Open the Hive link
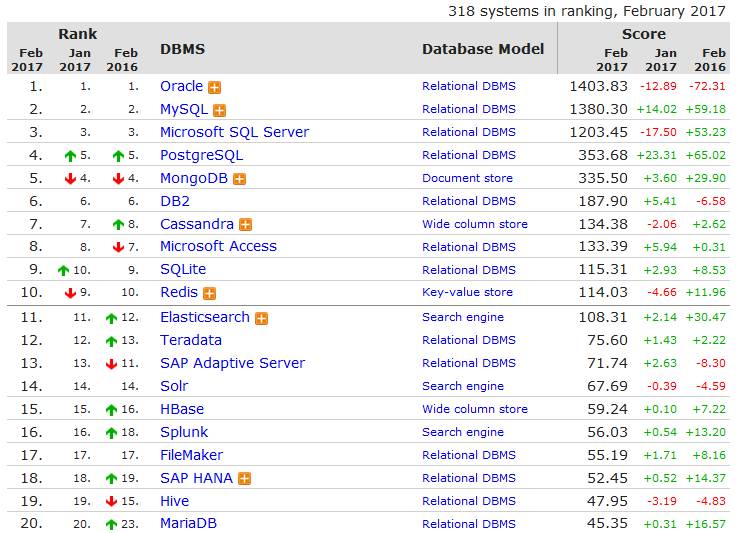Screen dimensions: 738x533 click(x=174, y=501)
